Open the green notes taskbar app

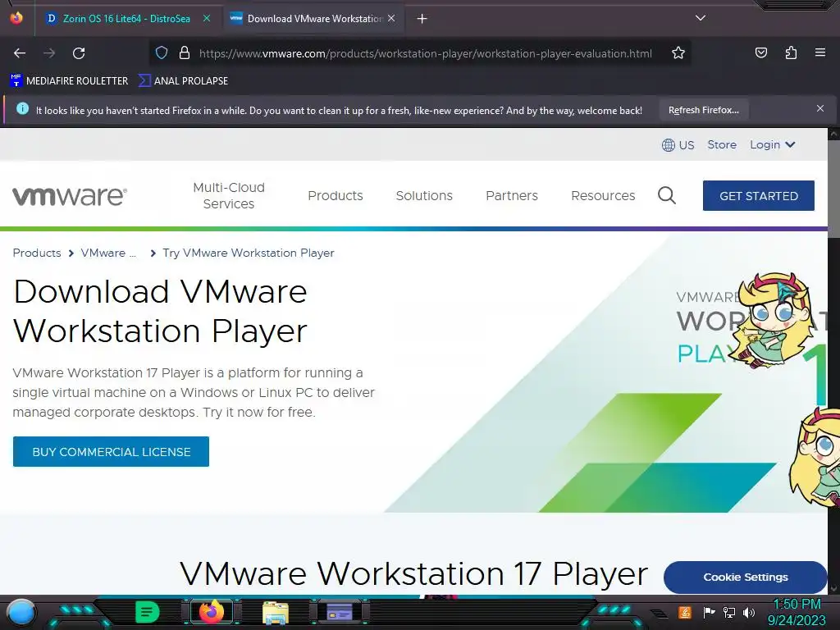point(147,612)
